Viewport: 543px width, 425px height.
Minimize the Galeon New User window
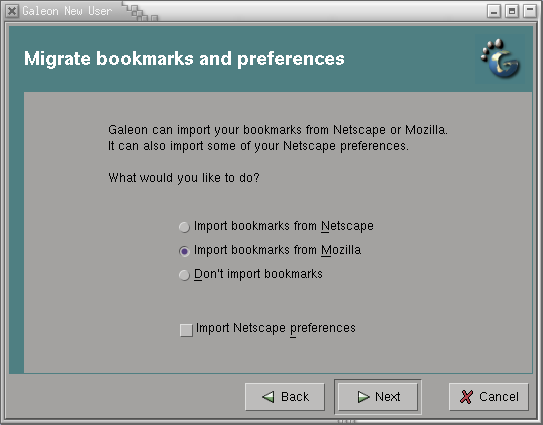(494, 11)
